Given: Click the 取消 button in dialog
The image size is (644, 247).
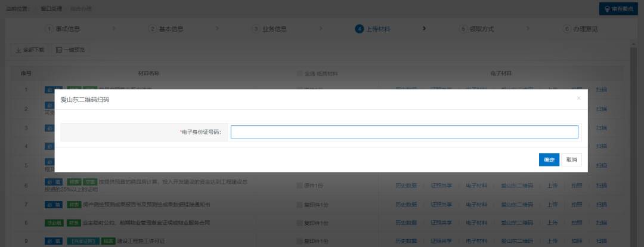Looking at the screenshot, I should pos(572,160).
